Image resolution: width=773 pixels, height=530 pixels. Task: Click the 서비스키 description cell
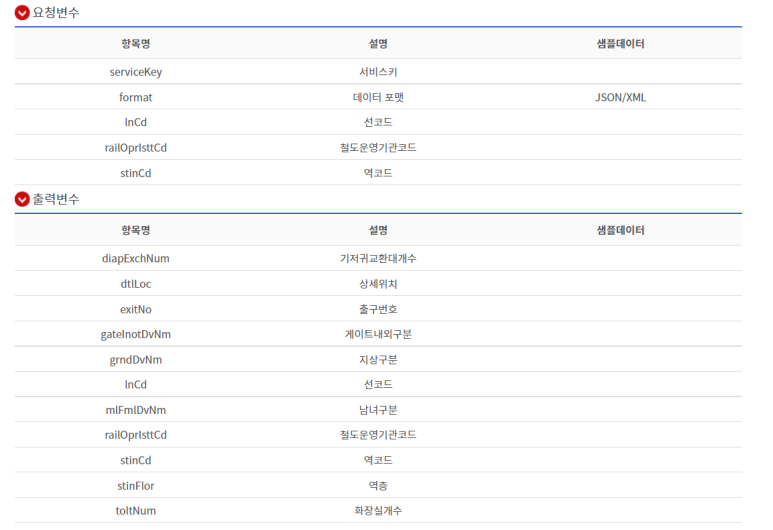[378, 72]
